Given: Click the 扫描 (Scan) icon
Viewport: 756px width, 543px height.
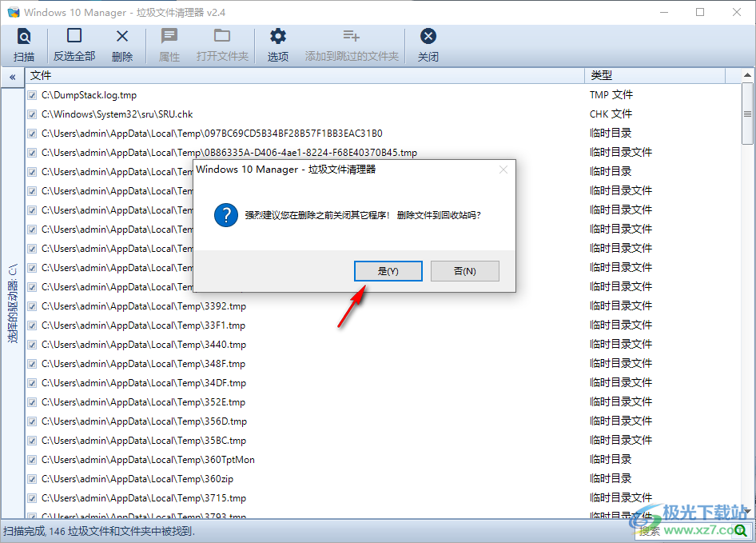Looking at the screenshot, I should (24, 36).
